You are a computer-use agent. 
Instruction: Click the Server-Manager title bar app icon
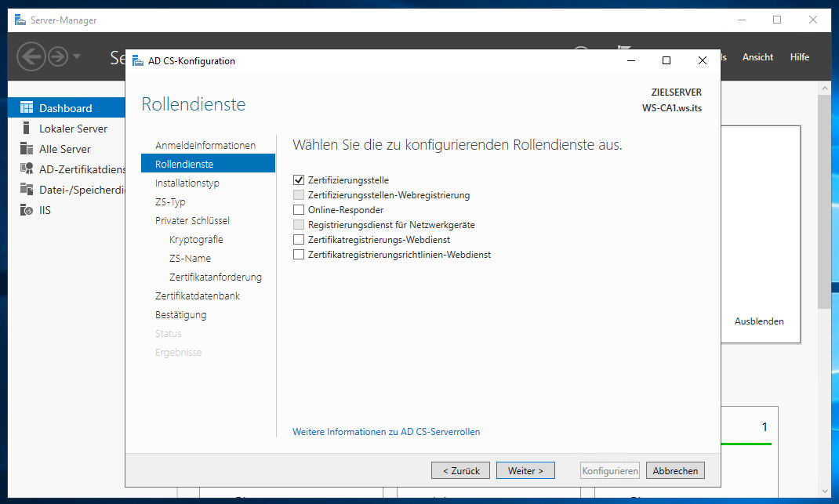(20, 20)
